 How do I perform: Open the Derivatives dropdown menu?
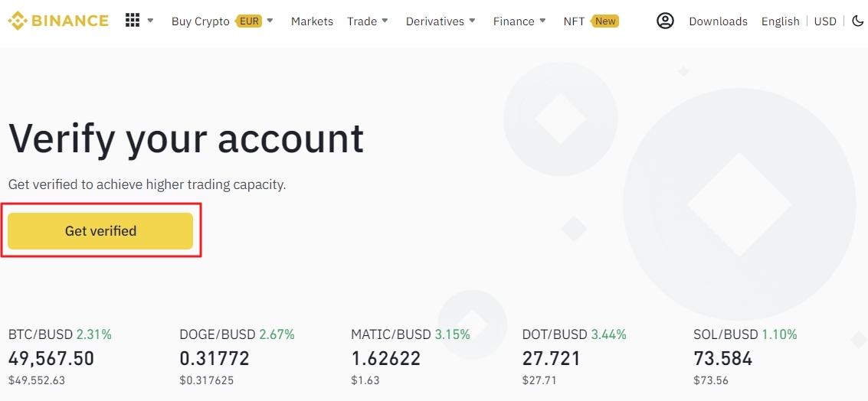(441, 21)
